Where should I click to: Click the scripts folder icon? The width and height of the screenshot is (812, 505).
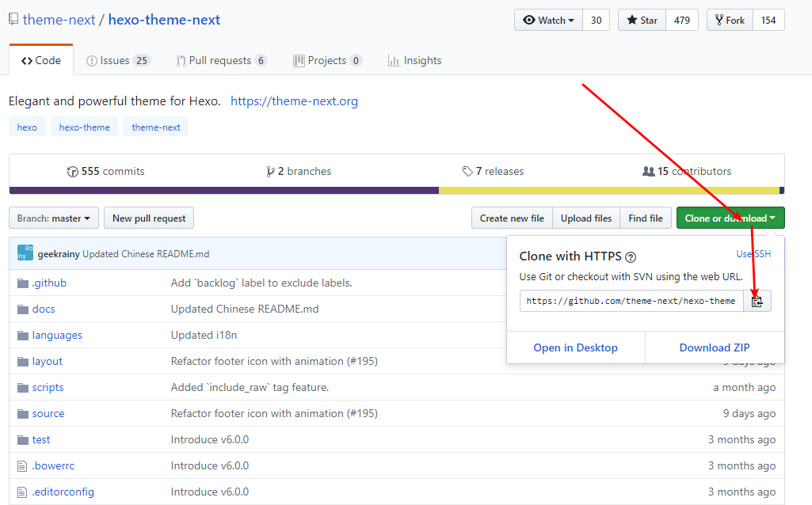click(23, 388)
